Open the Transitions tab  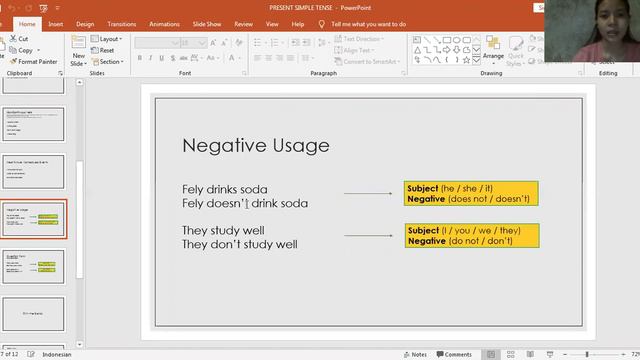point(122,24)
